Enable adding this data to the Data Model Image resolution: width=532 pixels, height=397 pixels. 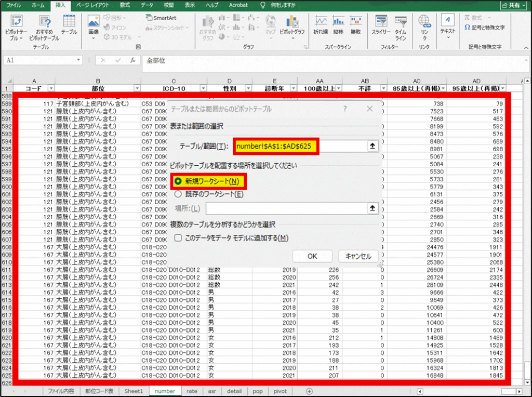(178, 238)
